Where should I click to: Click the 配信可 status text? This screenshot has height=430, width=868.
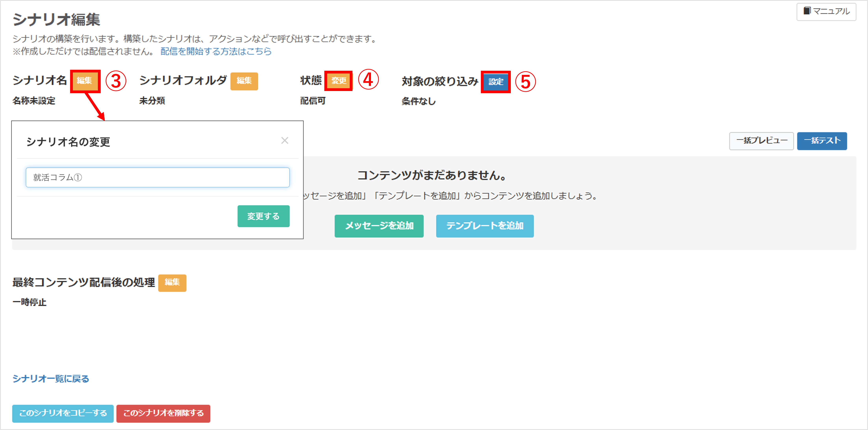click(x=313, y=101)
